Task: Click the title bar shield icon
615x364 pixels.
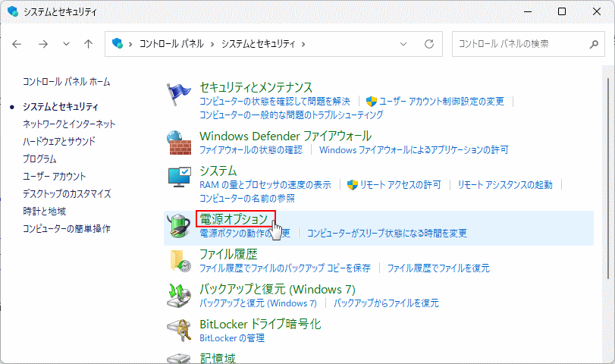Action: [x=13, y=11]
